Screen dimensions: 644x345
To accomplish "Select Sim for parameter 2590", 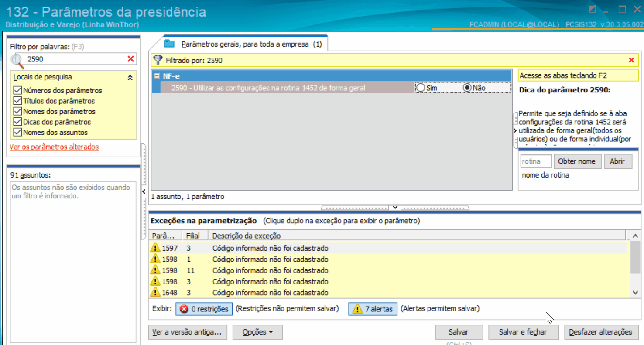I will (421, 88).
